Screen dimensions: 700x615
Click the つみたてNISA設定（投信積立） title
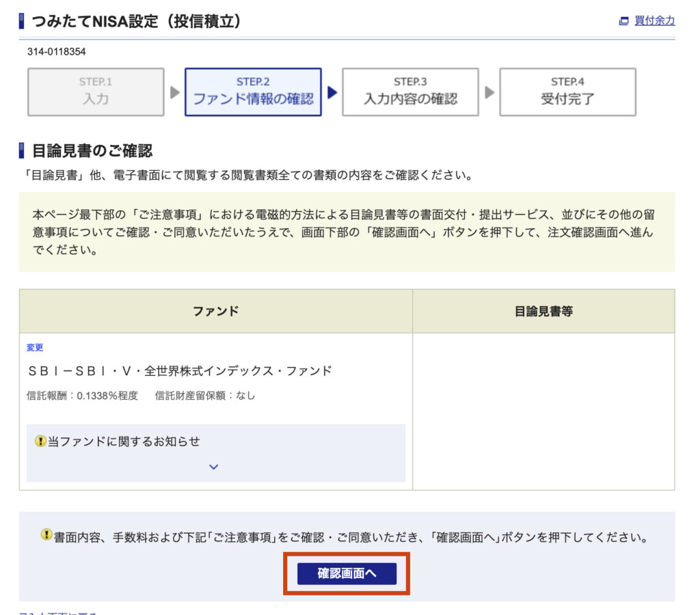(137, 21)
